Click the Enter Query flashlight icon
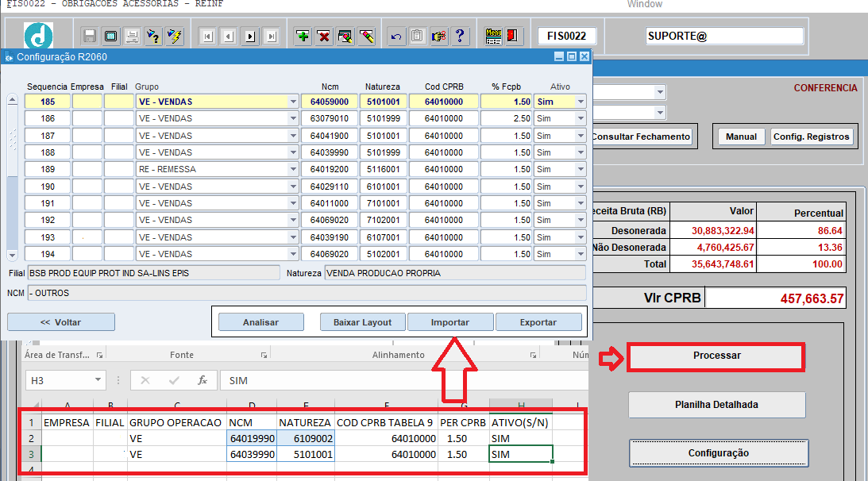The height and width of the screenshot is (481, 868). coord(152,37)
